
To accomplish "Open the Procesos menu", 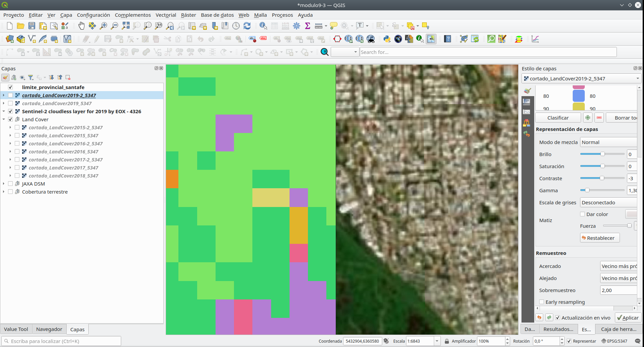I will coord(282,15).
